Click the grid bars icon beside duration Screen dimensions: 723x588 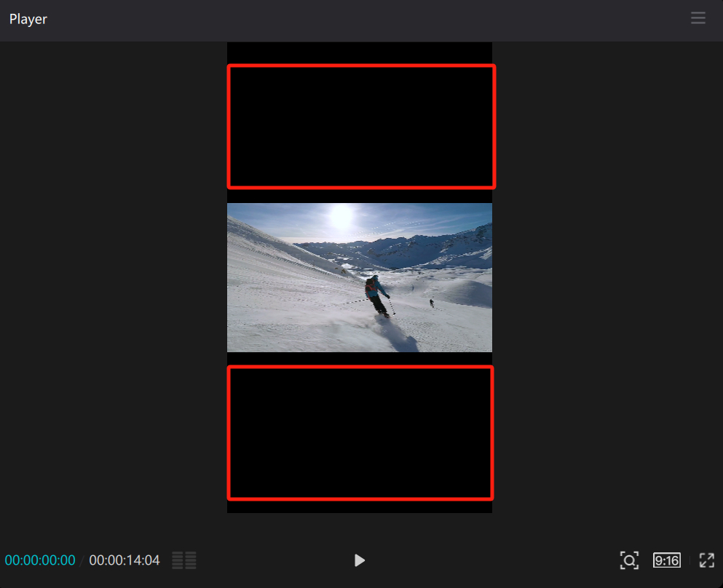click(184, 560)
